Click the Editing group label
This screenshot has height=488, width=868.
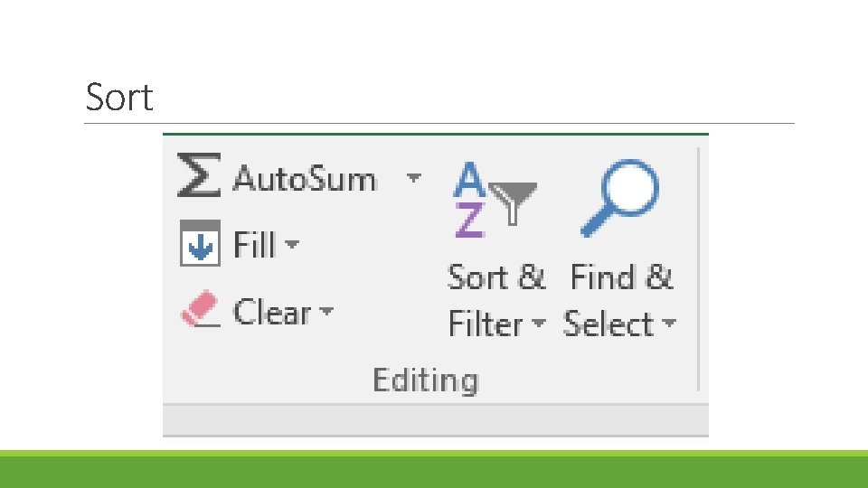[x=426, y=380]
